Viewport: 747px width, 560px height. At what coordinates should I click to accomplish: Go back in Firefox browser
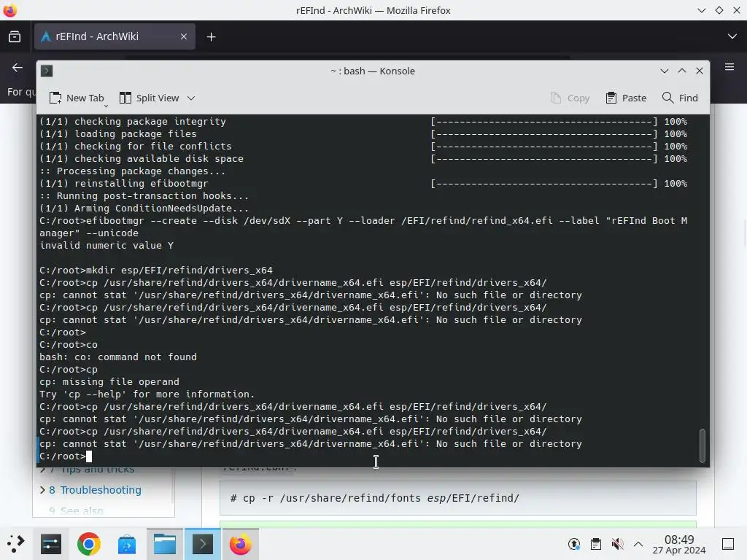(18, 68)
